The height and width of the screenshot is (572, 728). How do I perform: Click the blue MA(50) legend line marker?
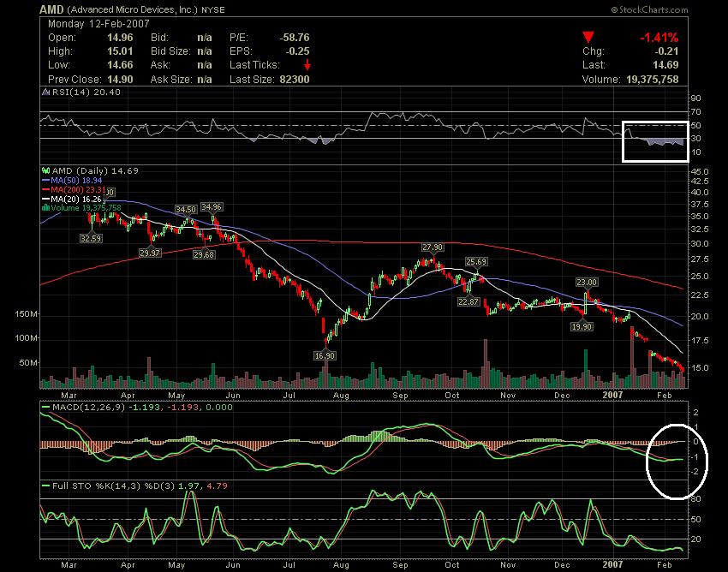click(x=46, y=180)
